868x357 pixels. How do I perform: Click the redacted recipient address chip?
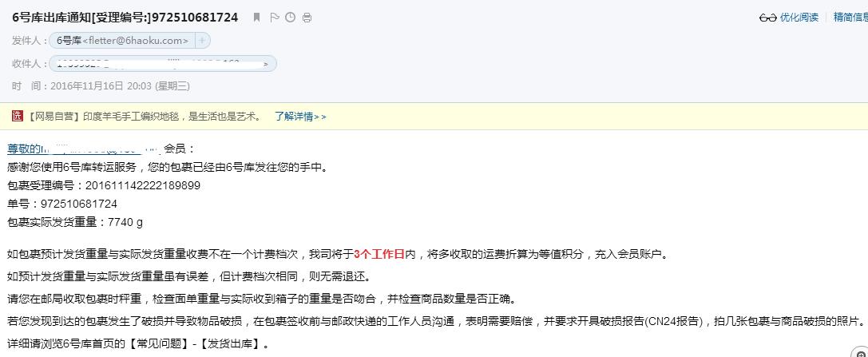click(163, 64)
